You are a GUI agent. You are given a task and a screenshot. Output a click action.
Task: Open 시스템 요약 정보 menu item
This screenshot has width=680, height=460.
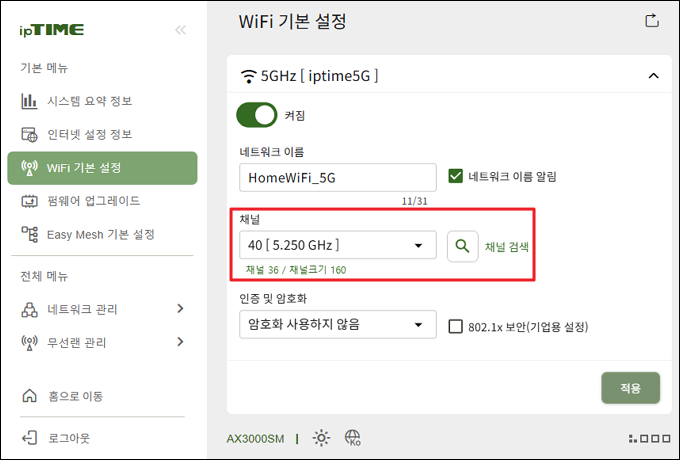[x=102, y=101]
